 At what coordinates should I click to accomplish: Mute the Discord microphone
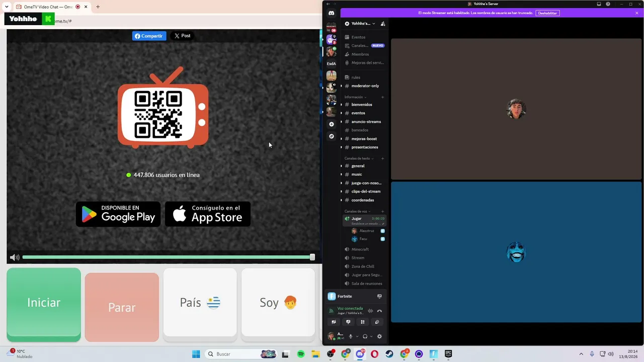click(351, 336)
